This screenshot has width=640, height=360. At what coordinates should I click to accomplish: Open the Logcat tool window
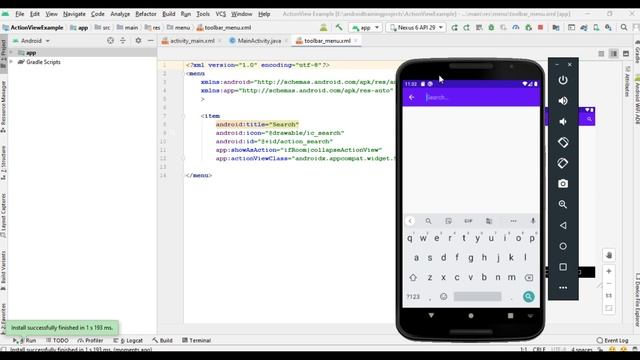[x=128, y=340]
